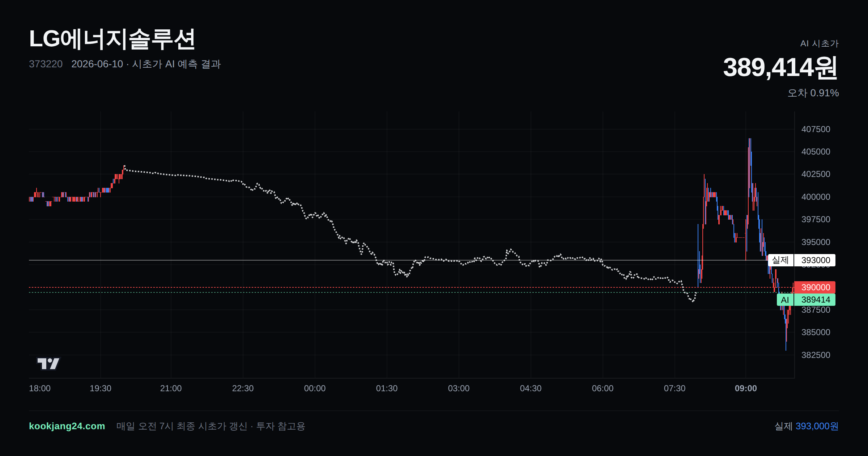Screen dimensions: 868x456
Task: Click the green AI prediction tag
Action: coord(785,300)
